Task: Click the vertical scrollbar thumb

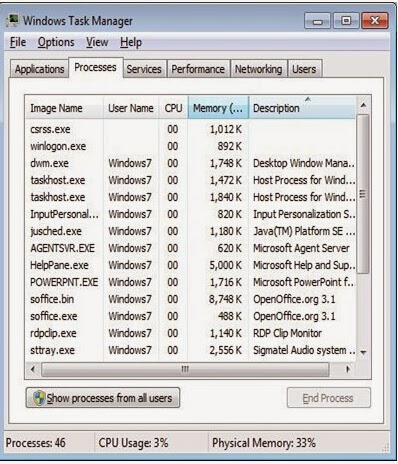Action: 363,194
